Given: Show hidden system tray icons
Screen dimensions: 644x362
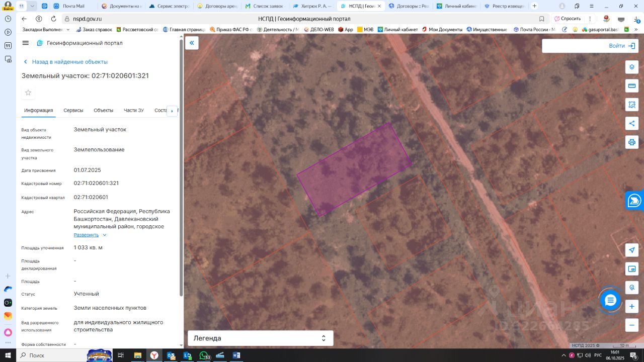Looking at the screenshot, I should point(563,355).
